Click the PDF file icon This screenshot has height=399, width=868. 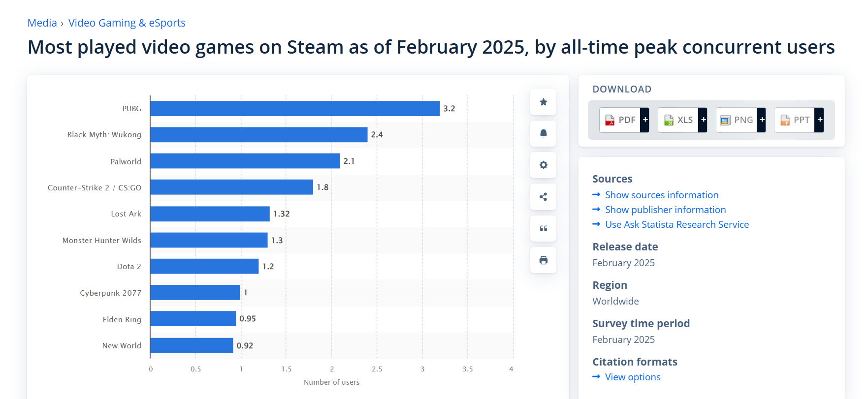(610, 120)
